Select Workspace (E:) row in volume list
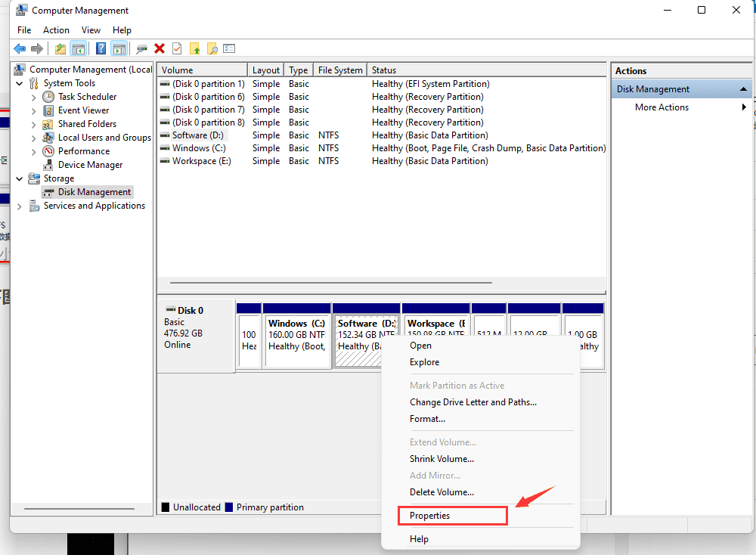Screen dimensions: 756x555 click(201, 161)
